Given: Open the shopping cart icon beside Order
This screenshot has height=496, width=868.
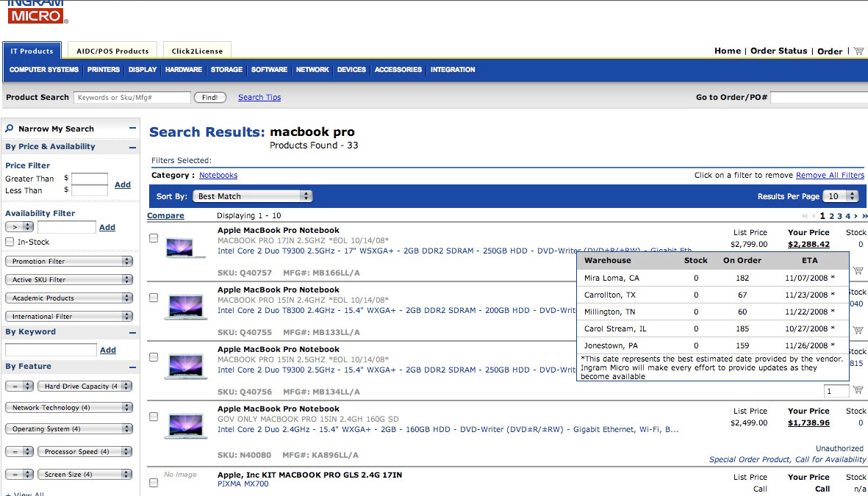Looking at the screenshot, I should (858, 51).
